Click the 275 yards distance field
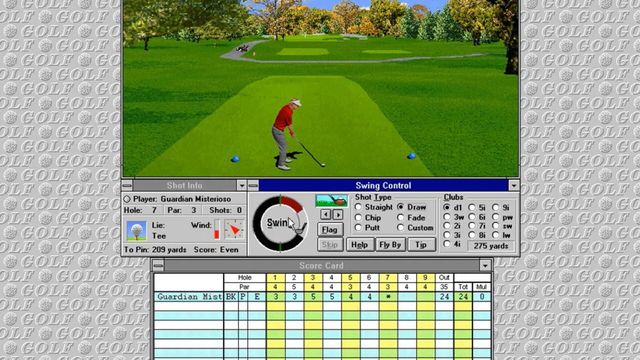This screenshot has height=360, width=640. coord(491,246)
